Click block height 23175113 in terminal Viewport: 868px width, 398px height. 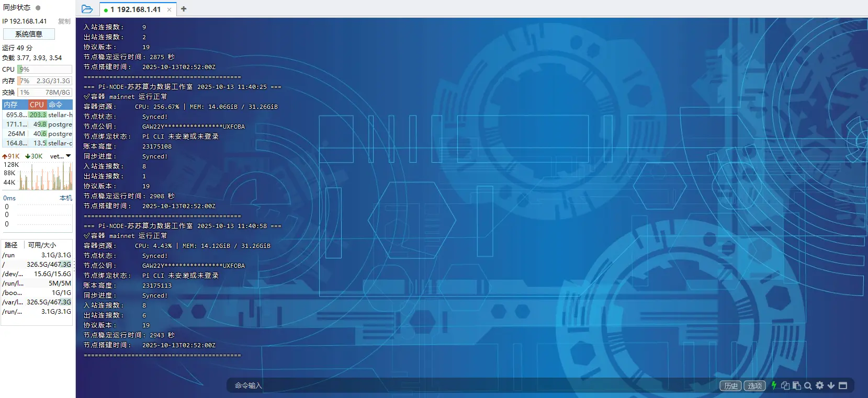(157, 286)
